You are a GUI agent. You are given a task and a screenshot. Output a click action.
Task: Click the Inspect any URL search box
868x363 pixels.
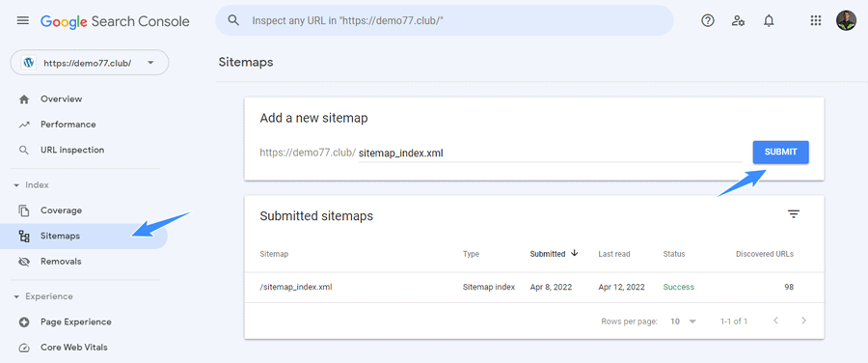pyautogui.click(x=445, y=20)
